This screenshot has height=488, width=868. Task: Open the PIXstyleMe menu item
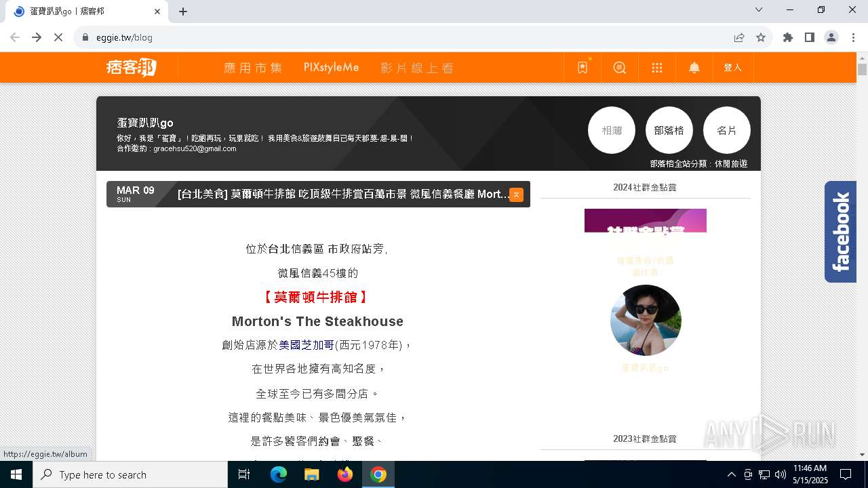[x=332, y=68]
